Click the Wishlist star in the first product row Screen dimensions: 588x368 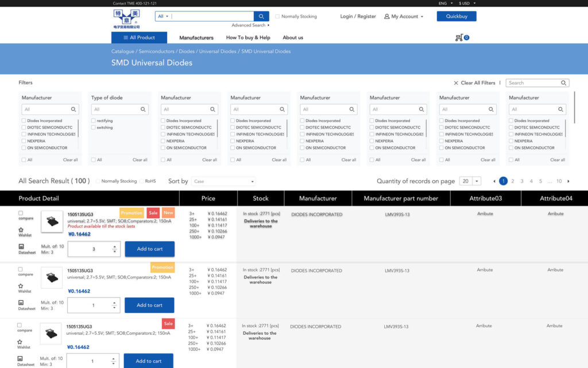[x=21, y=230]
